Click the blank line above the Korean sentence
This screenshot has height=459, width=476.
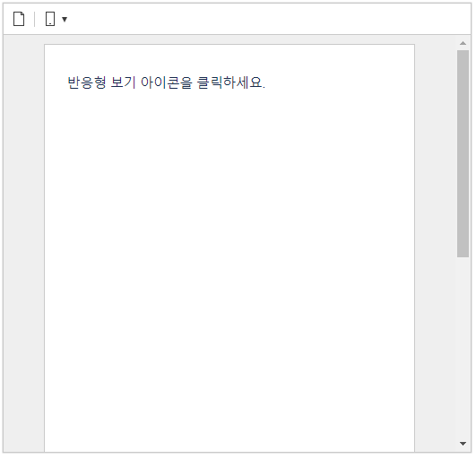tap(229, 61)
